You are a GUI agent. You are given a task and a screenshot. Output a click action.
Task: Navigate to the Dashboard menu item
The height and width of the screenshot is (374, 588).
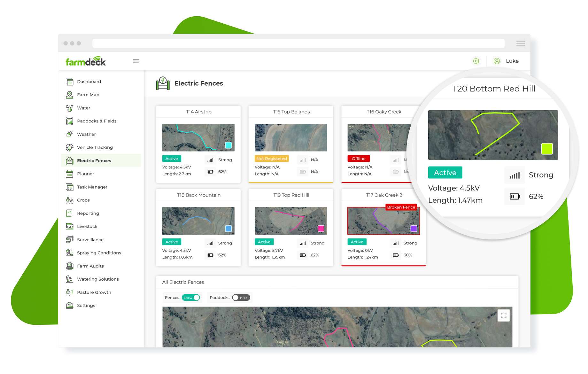click(x=89, y=82)
